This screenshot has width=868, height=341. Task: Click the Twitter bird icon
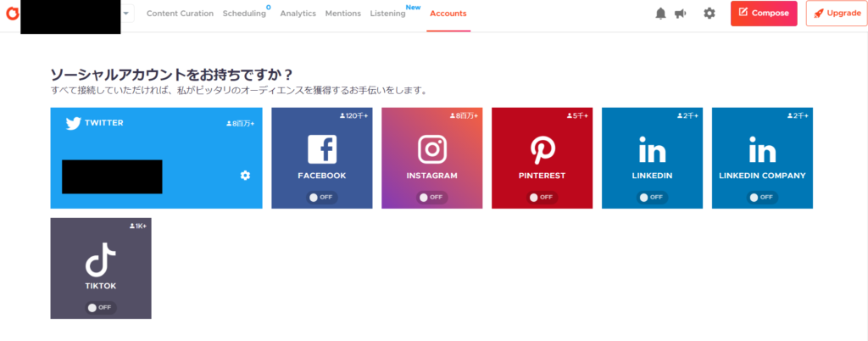(73, 123)
